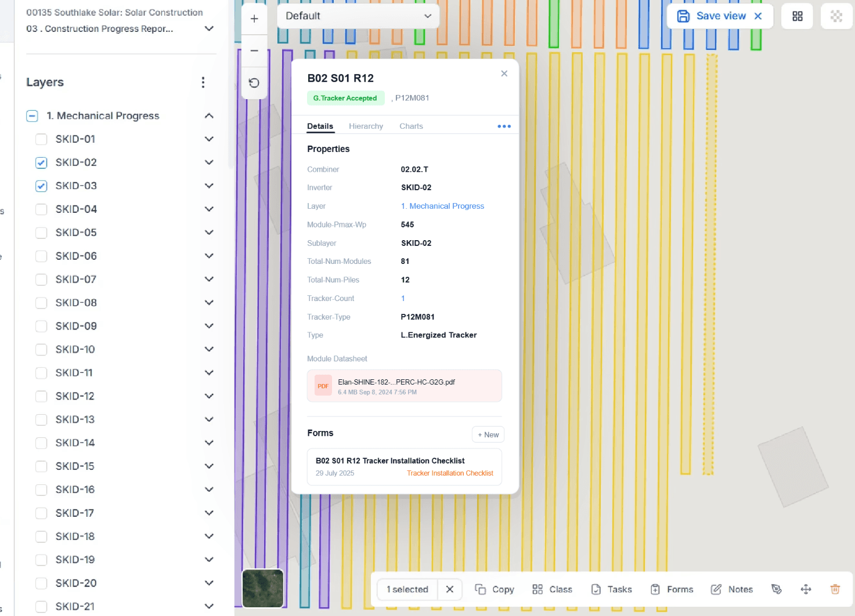Image resolution: width=855 pixels, height=616 pixels.
Task: Click the 00135 Southlake Solar project title
Action: pos(114,12)
